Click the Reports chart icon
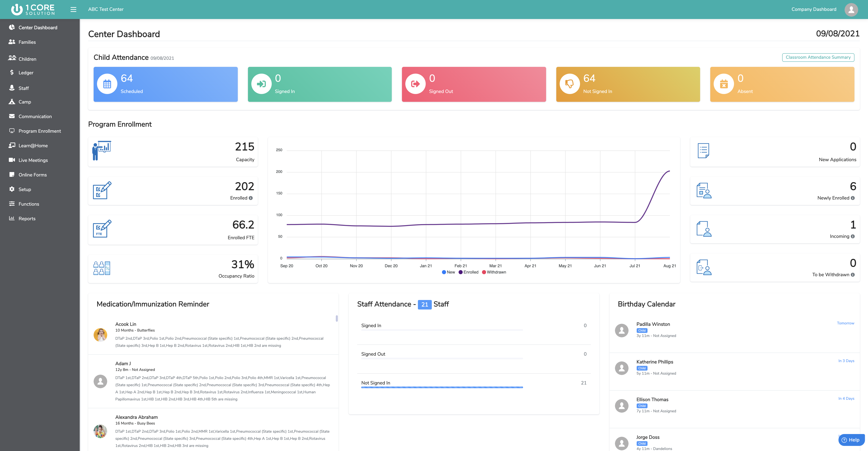 12,218
